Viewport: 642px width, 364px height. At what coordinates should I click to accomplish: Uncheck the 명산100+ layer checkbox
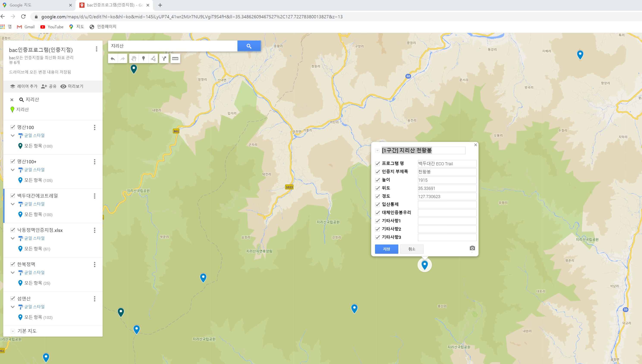(x=13, y=161)
